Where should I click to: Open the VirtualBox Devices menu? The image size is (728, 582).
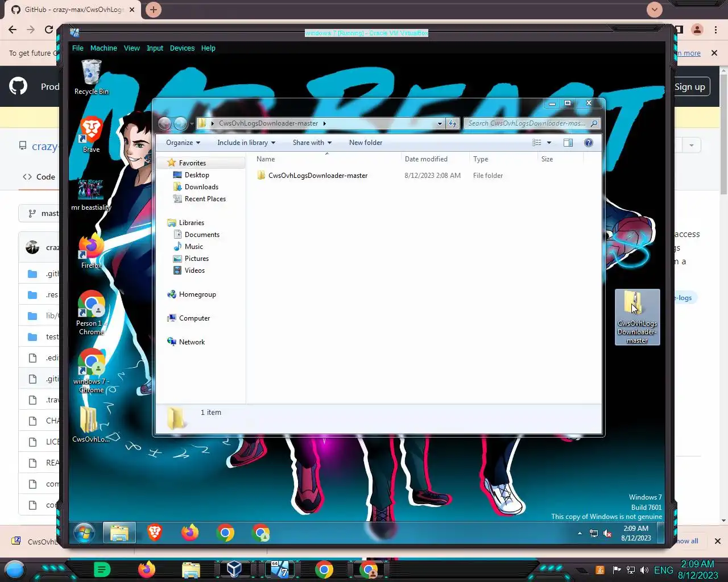click(182, 48)
